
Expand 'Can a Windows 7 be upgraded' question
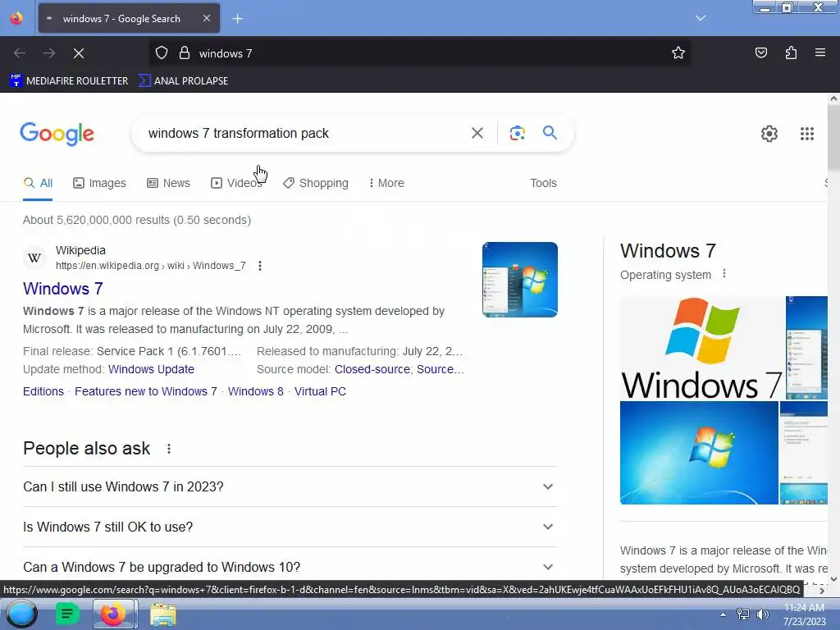[x=290, y=567]
